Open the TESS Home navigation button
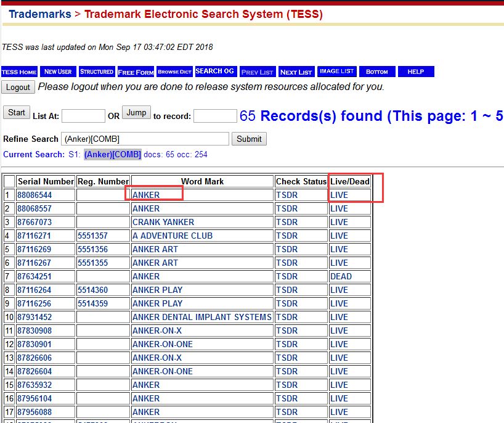Screen dimensions: 504x423 (19, 72)
